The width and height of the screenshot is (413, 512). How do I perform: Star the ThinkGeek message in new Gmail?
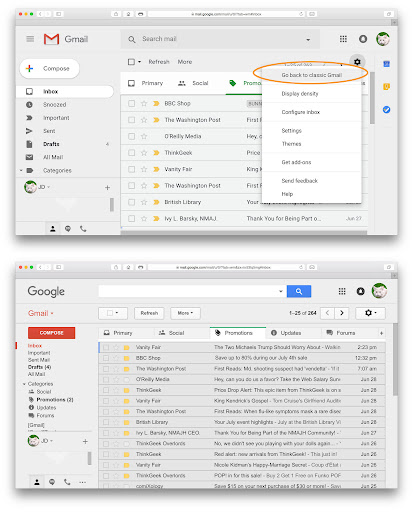(144, 153)
